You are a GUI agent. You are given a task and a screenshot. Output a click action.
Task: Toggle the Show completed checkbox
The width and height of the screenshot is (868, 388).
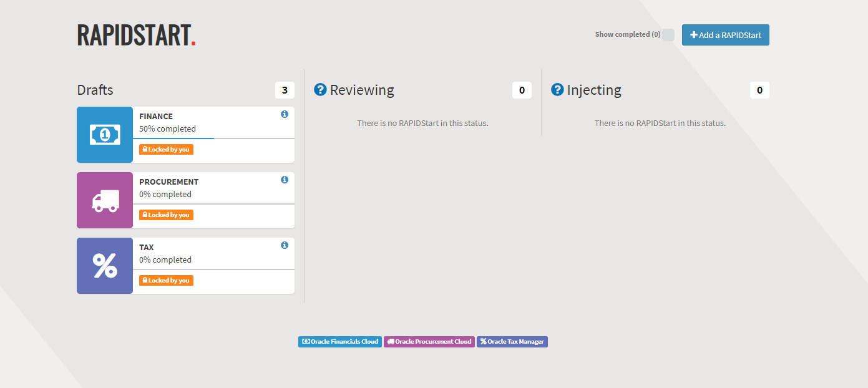(668, 35)
